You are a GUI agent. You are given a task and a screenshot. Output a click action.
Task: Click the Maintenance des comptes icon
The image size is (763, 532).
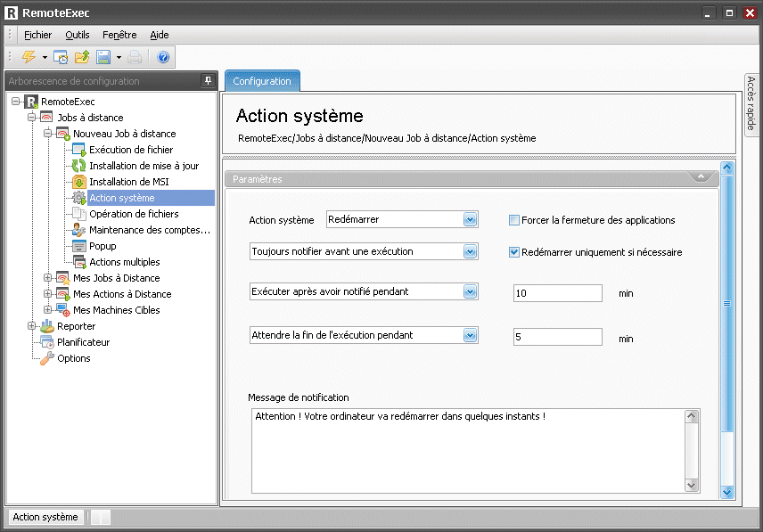click(78, 230)
